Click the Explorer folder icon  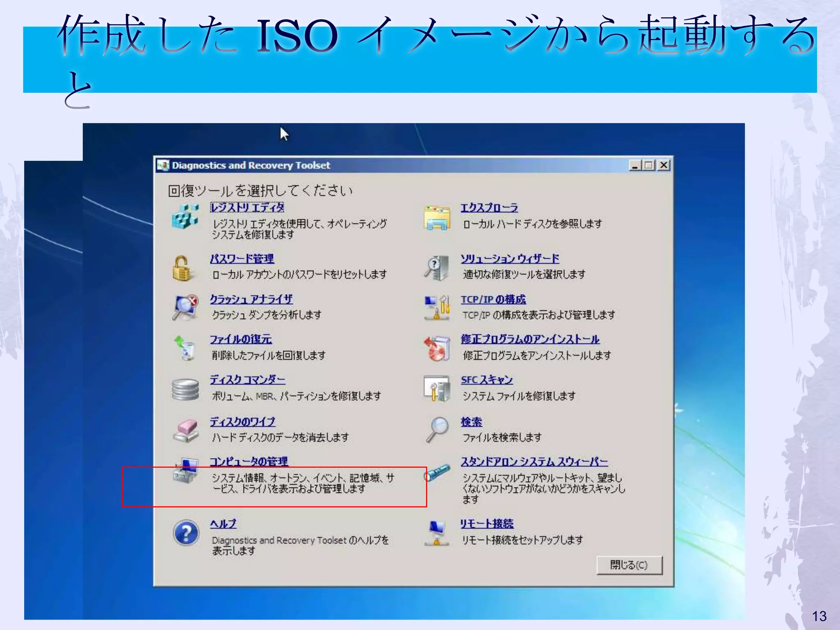click(437, 218)
